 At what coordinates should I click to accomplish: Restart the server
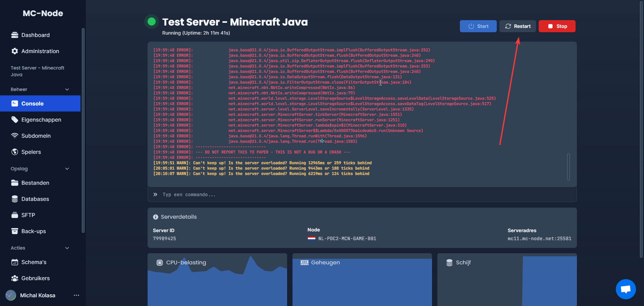(518, 26)
